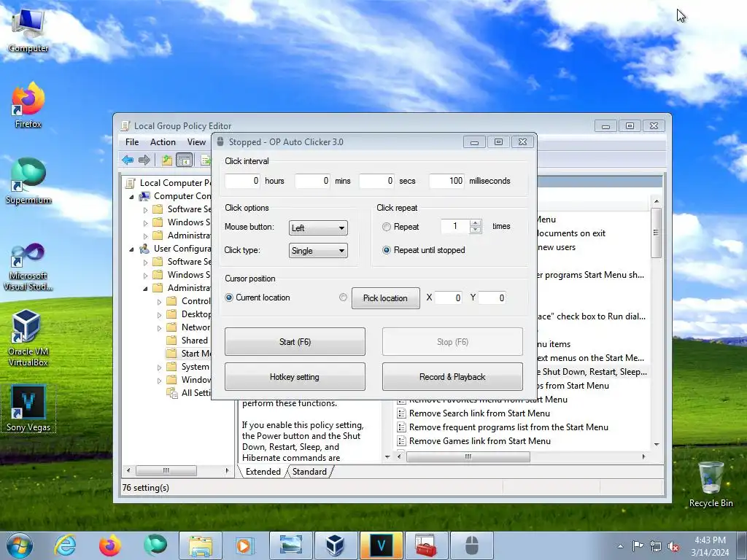Click the Pick location button
The image size is (747, 560).
point(385,298)
